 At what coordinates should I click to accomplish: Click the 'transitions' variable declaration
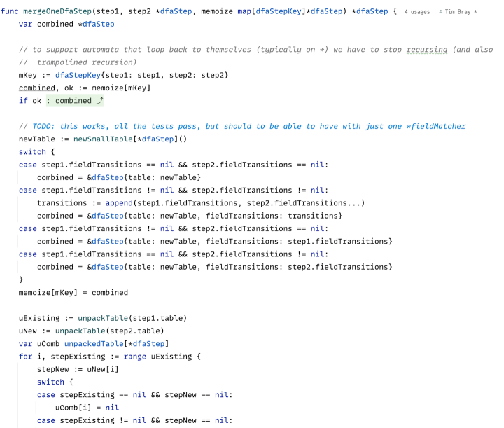[x=62, y=203]
